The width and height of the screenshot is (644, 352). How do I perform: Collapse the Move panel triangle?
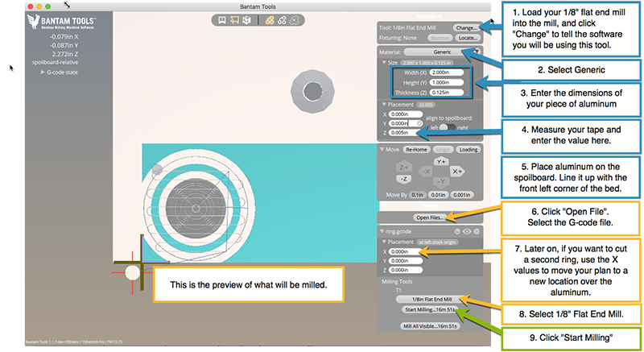[x=382, y=150]
